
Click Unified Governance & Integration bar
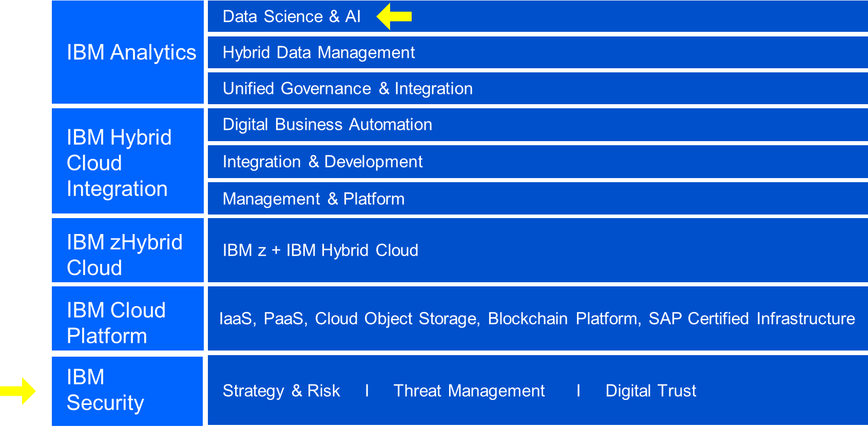coord(537,88)
